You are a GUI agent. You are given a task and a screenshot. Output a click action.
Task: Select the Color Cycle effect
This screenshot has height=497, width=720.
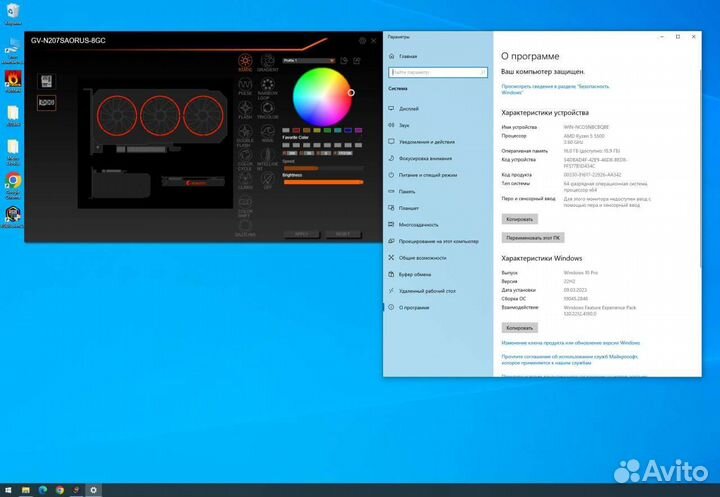(245, 156)
